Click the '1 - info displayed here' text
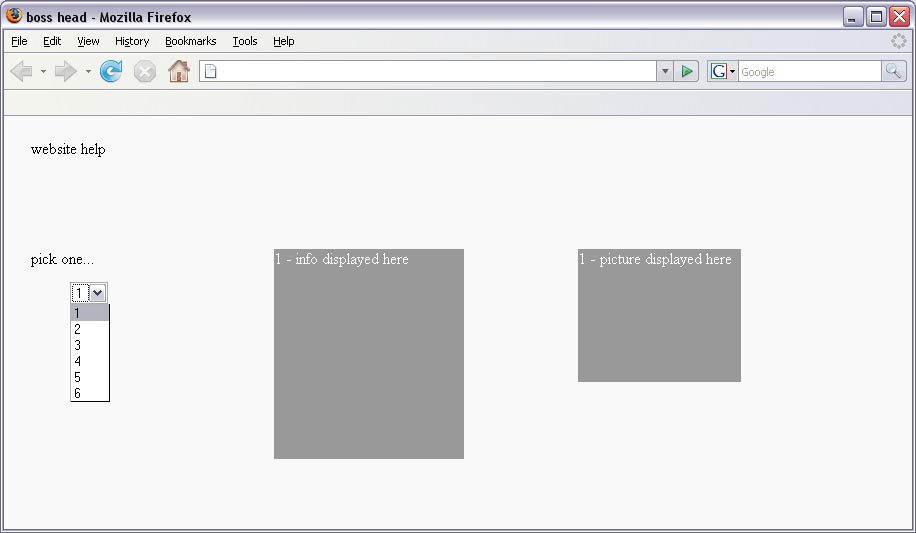This screenshot has height=533, width=916. pyautogui.click(x=342, y=259)
